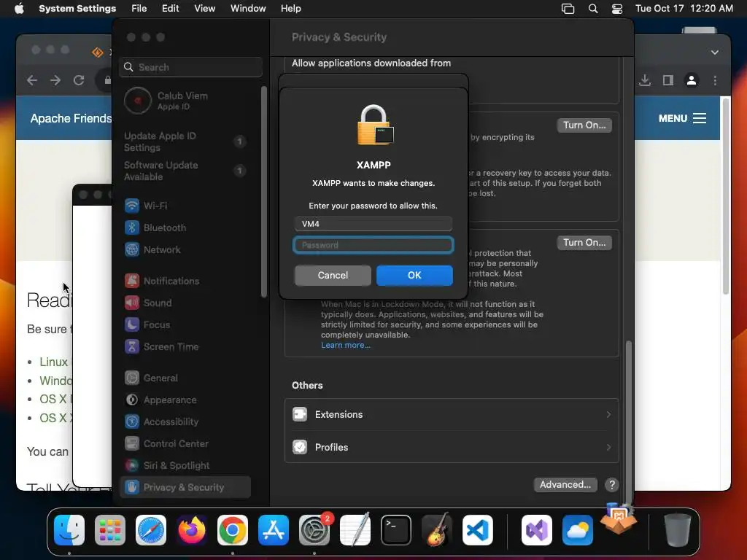Click the Settings Search field
This screenshot has width=747, height=560.
tap(190, 67)
